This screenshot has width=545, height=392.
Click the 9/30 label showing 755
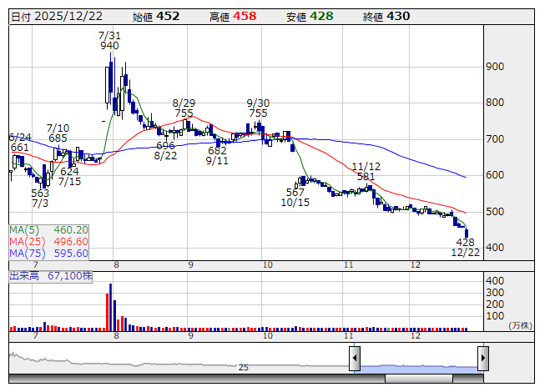point(257,108)
